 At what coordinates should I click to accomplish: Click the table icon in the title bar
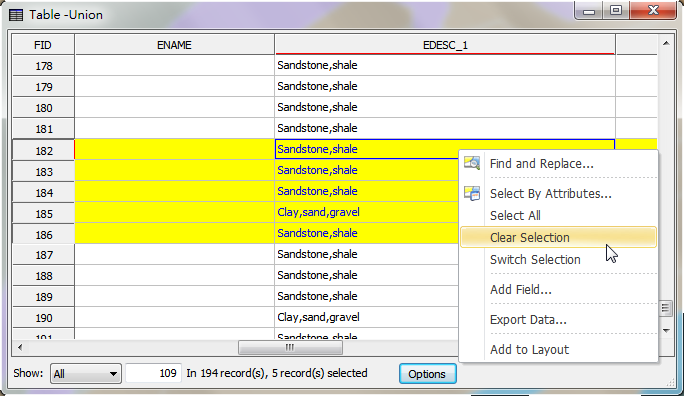[x=16, y=15]
